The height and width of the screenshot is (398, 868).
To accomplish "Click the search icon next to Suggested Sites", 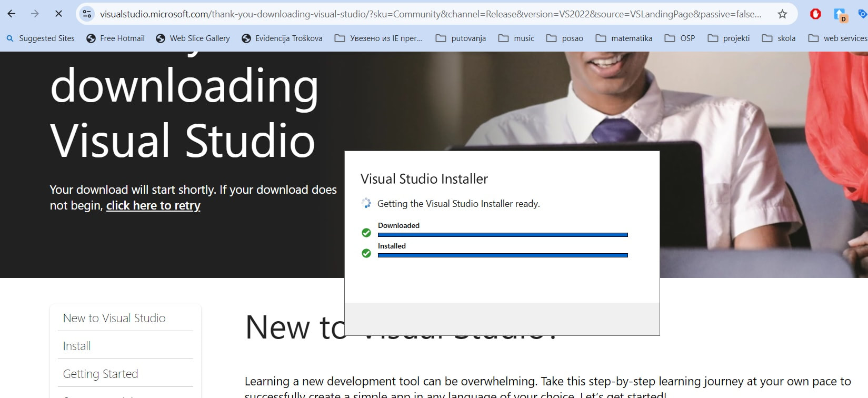I will pyautogui.click(x=10, y=38).
